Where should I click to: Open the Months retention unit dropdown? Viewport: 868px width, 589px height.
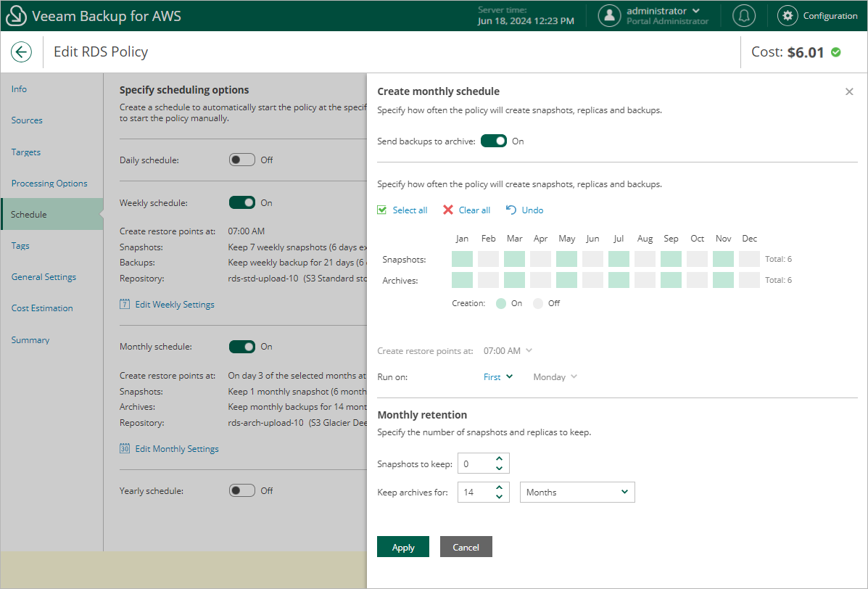pyautogui.click(x=577, y=492)
